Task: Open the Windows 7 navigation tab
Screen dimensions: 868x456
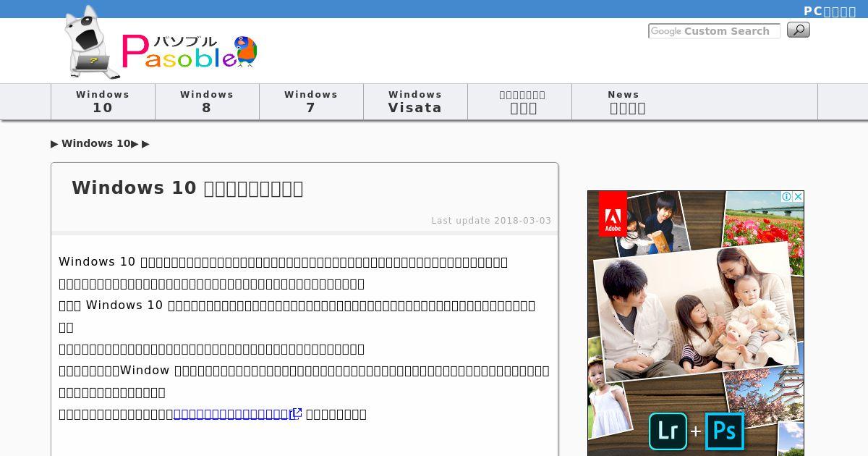Action: click(311, 102)
